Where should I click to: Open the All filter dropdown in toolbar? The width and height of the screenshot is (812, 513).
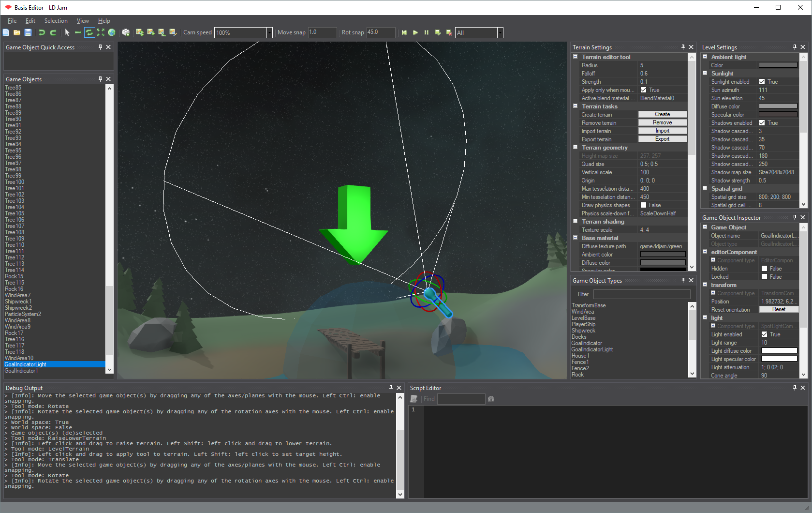point(500,32)
